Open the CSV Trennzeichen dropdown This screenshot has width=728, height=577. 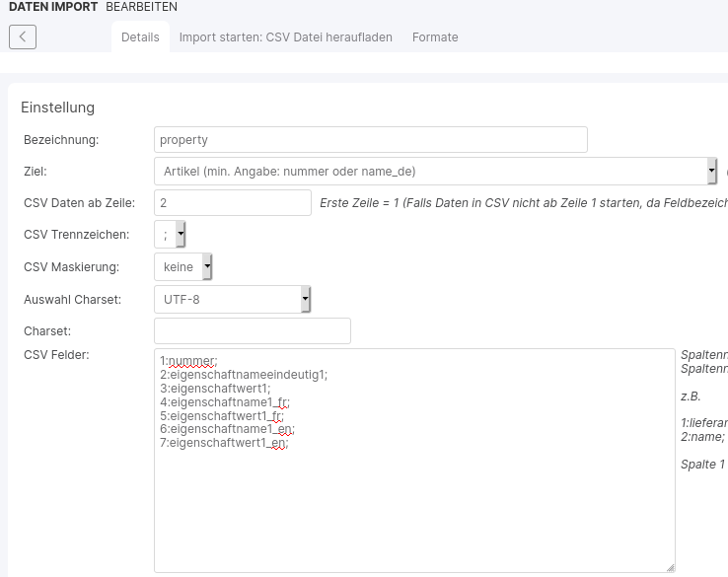[170, 235]
